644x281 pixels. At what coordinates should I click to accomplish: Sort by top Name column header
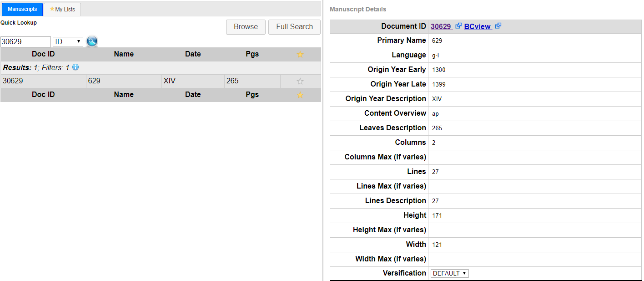point(124,54)
